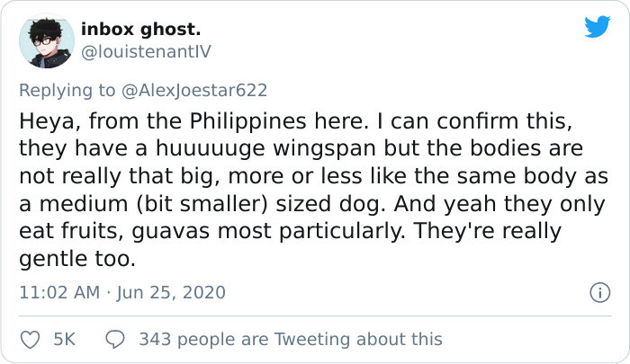This screenshot has width=630, height=364.
Task: Click the words 'gentle too.' in the last line
Action: (x=77, y=259)
